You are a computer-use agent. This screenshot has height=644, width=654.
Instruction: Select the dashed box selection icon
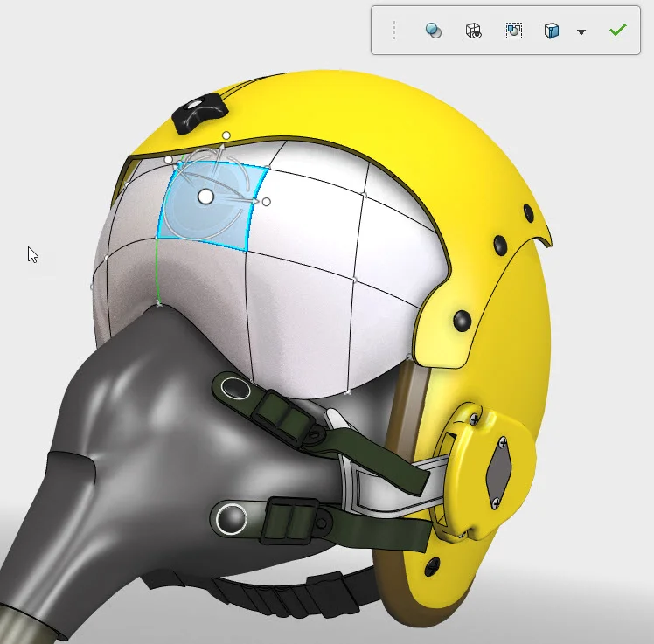(514, 31)
